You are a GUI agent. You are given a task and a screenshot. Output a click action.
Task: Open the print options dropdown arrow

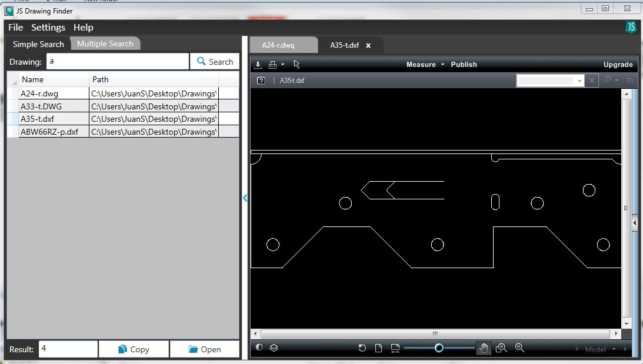[282, 65]
